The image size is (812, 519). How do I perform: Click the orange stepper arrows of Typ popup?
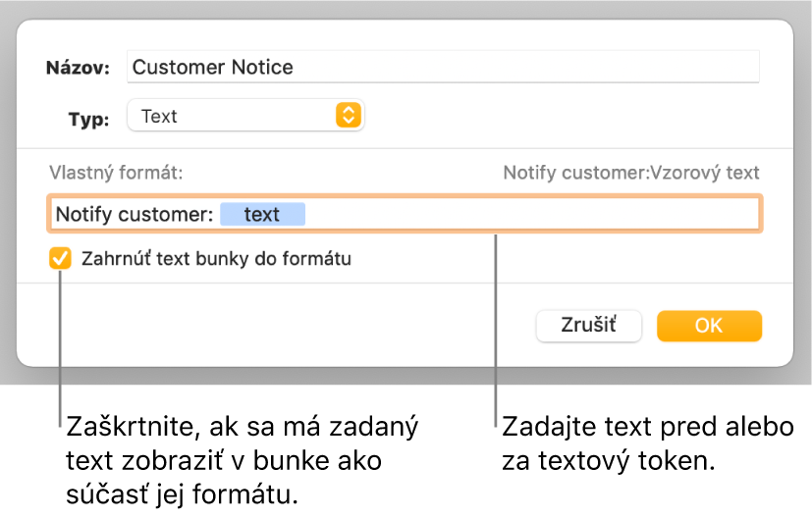(348, 115)
